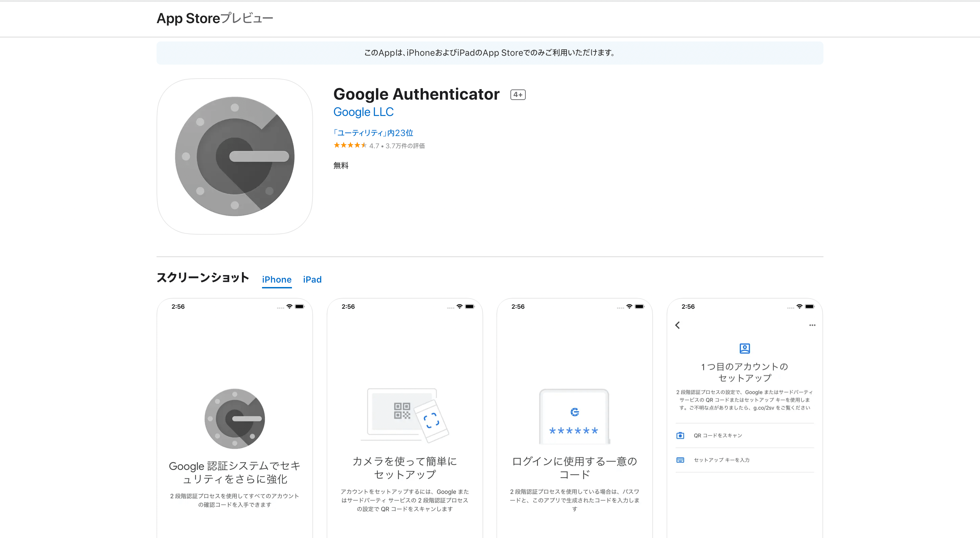Open the first screenshot about Google 認証システム
Viewport: 980px width, 538px height.
point(235,418)
